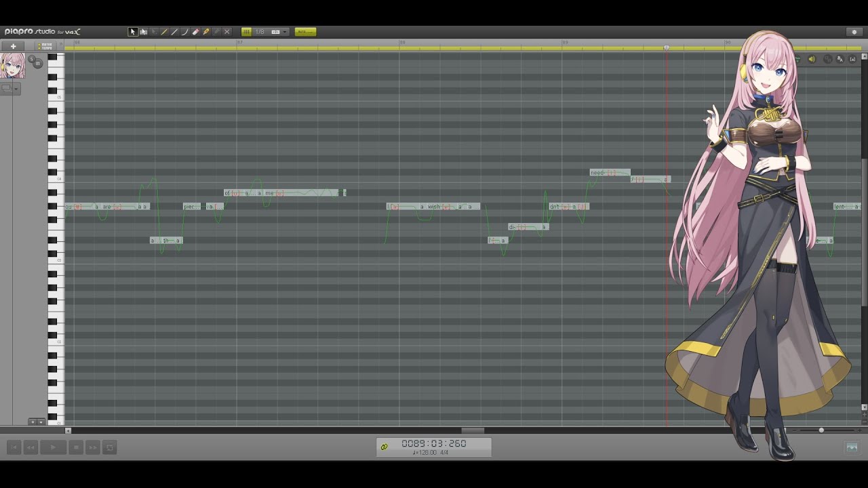This screenshot has width=868, height=488.
Task: Click the vertical zoom plus button
Action: [x=32, y=422]
